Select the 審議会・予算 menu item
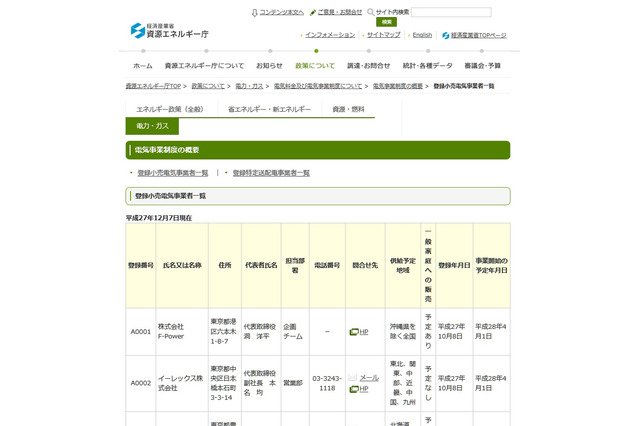 (482, 66)
